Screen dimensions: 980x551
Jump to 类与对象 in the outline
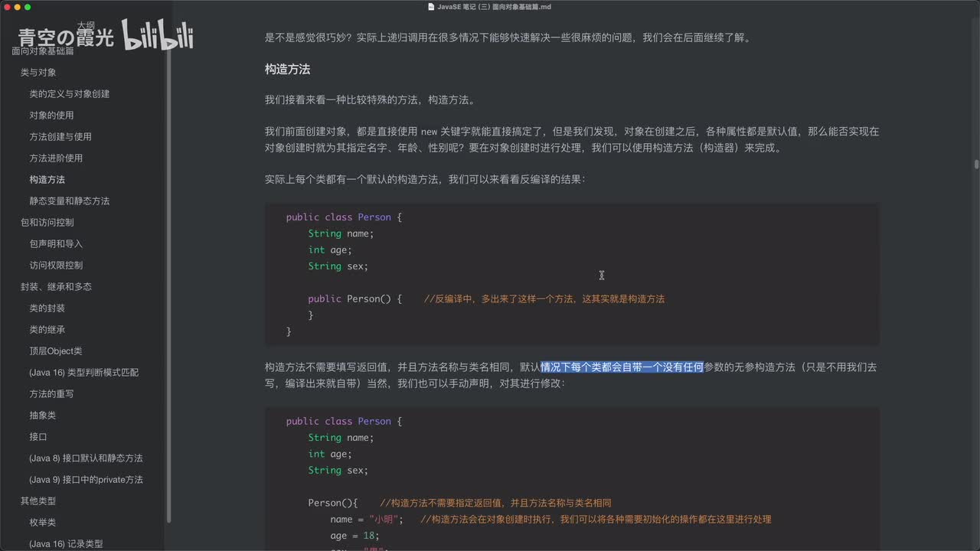click(x=38, y=73)
